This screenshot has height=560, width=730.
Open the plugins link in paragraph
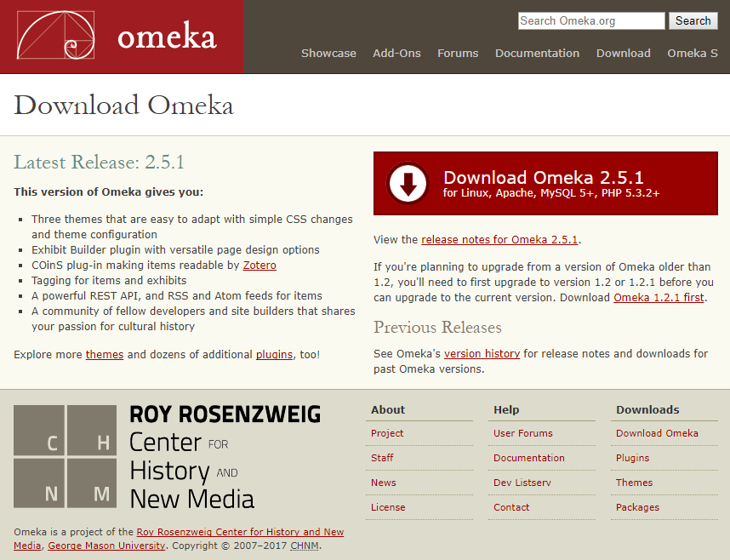[x=274, y=355]
